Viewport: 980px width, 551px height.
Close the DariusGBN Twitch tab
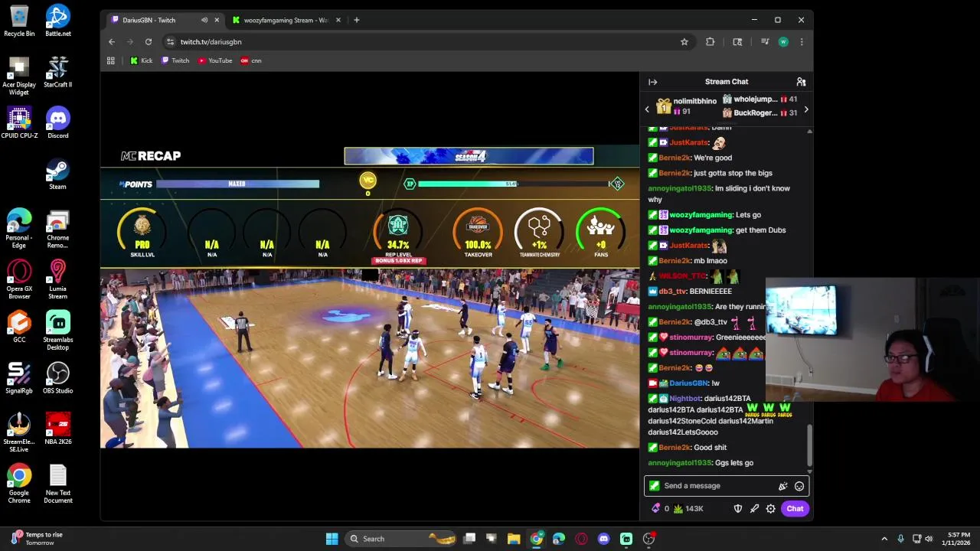pyautogui.click(x=217, y=20)
